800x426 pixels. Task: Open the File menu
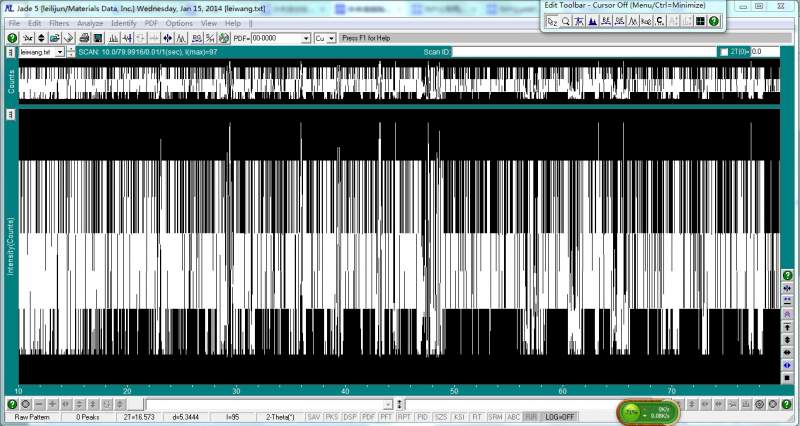click(14, 23)
